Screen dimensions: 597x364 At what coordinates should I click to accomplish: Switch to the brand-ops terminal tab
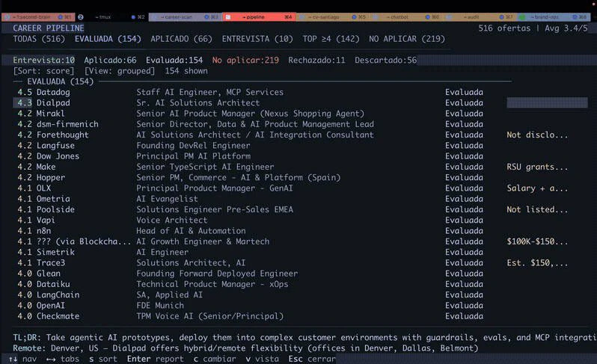(x=554, y=17)
